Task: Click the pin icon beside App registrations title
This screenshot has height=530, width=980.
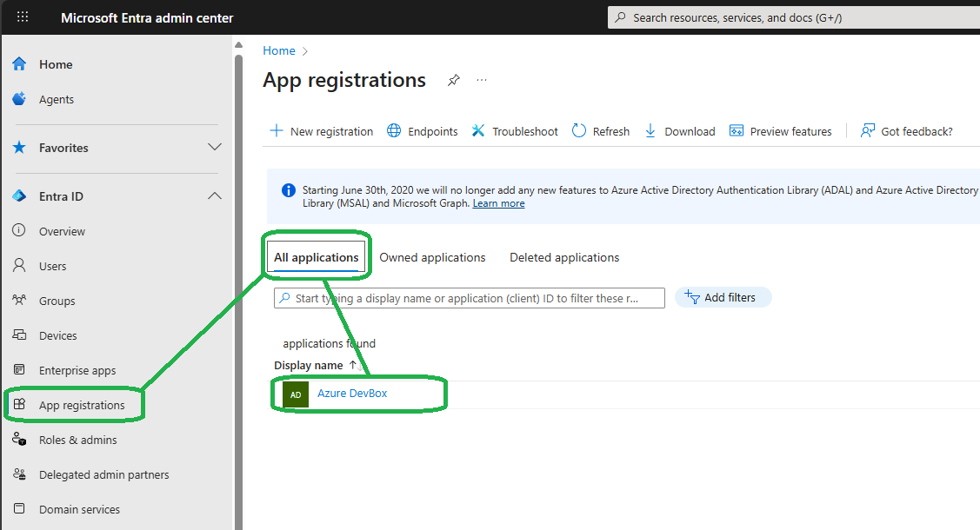Action: (453, 81)
